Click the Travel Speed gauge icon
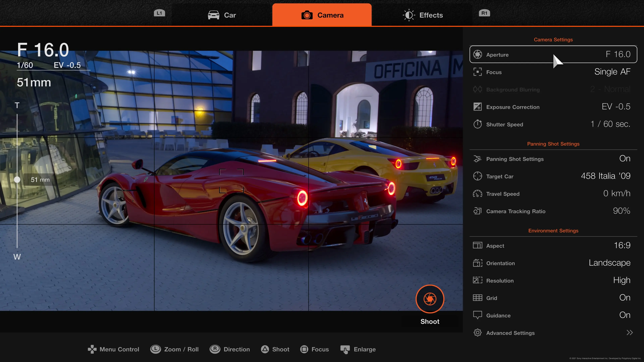 (x=477, y=194)
